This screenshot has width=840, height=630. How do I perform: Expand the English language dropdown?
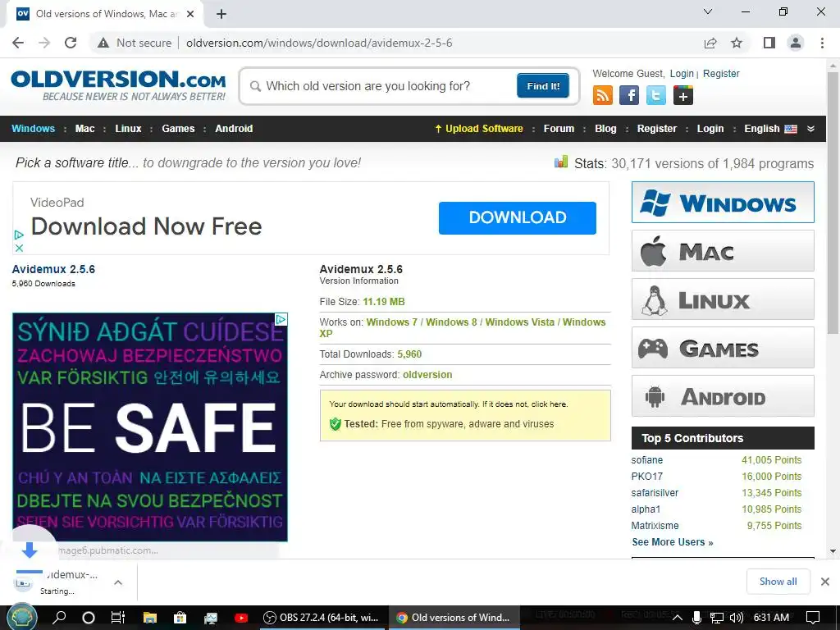point(770,129)
